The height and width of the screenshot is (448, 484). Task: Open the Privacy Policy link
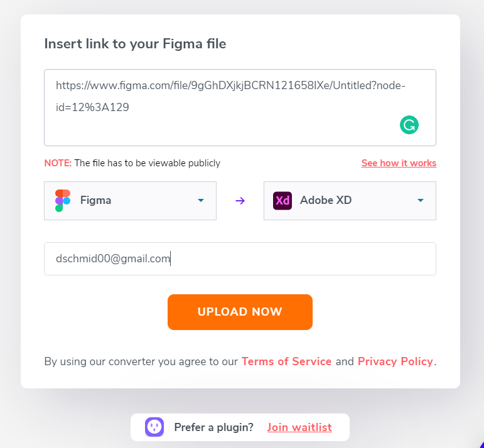click(395, 361)
